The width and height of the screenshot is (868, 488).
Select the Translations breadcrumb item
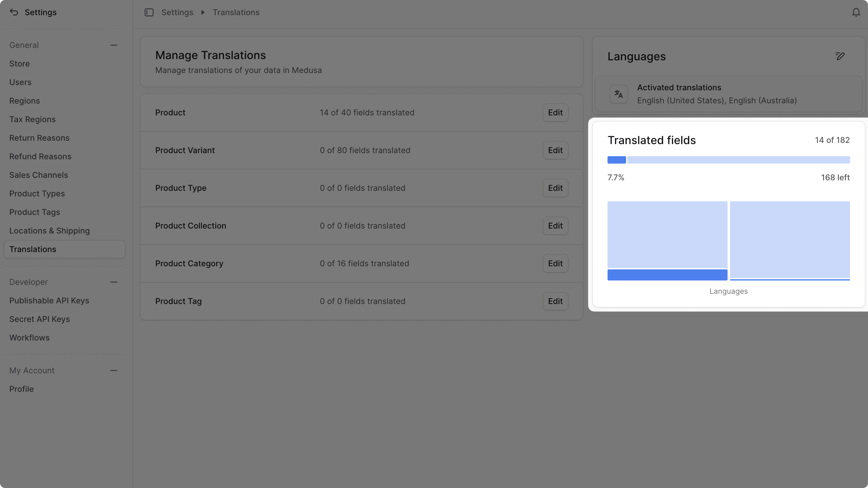tap(235, 12)
